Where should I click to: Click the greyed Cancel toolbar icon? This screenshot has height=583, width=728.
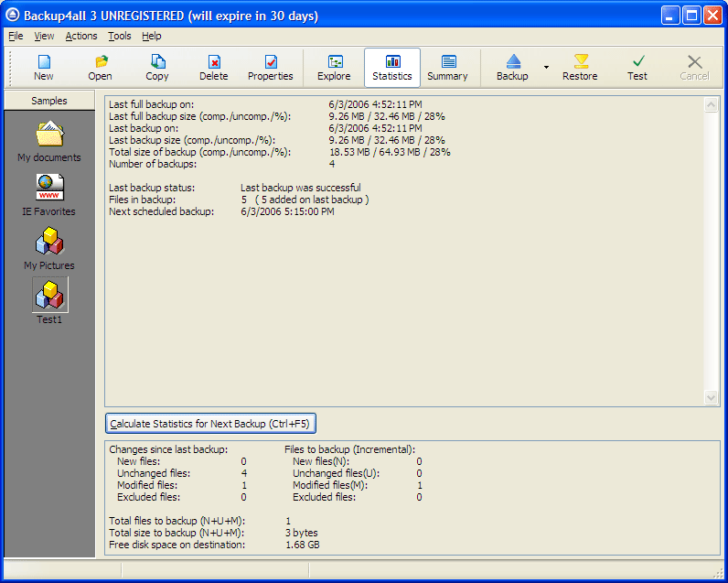tap(694, 68)
